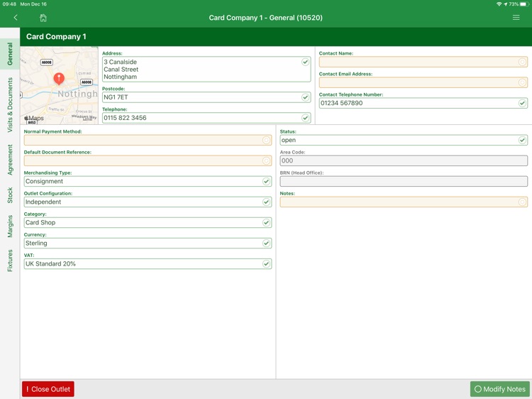The width and height of the screenshot is (532, 399).
Task: Edit the Postcode field NG1 7ET
Action: click(206, 97)
